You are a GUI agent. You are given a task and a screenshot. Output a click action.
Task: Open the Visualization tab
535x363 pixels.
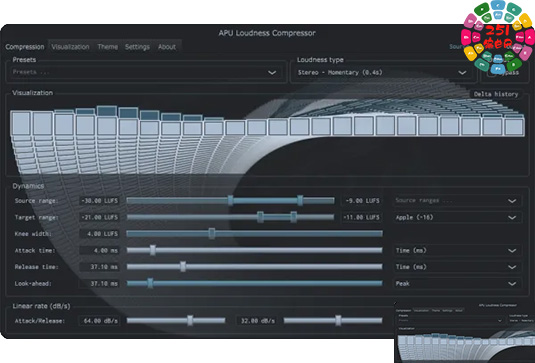click(x=70, y=47)
